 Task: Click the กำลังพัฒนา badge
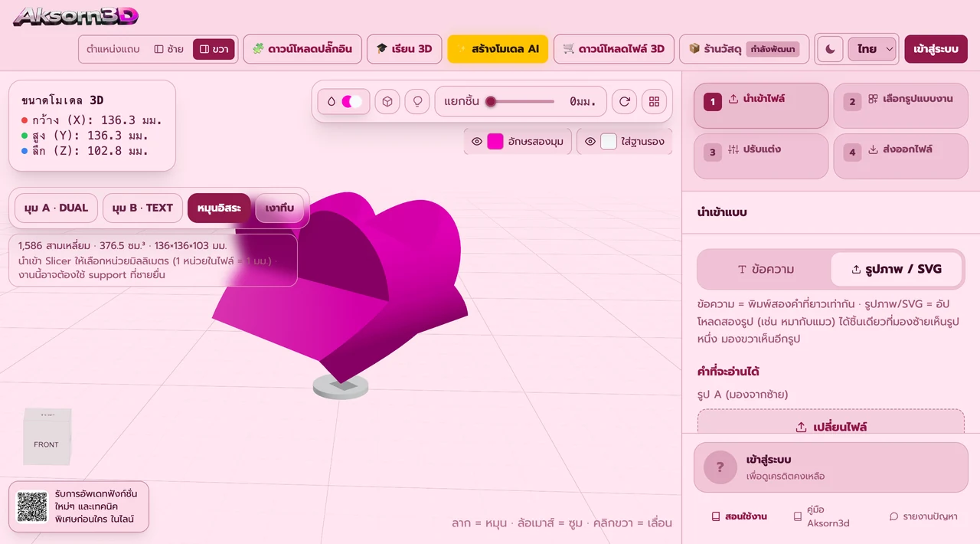pos(773,49)
